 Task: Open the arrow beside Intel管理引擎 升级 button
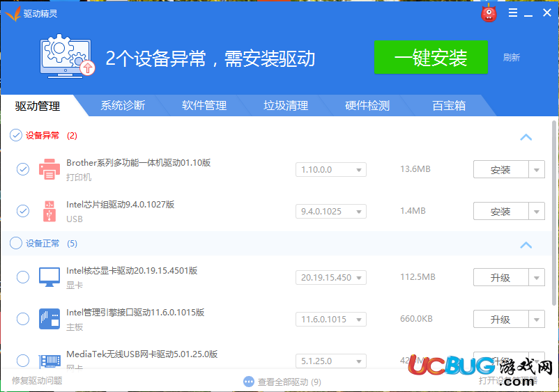pos(537,320)
